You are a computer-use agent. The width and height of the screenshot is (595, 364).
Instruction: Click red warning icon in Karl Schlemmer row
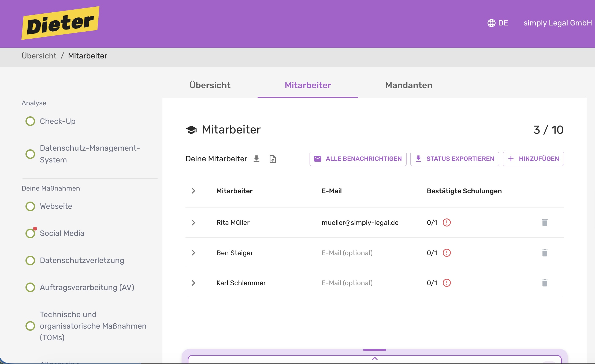click(447, 283)
